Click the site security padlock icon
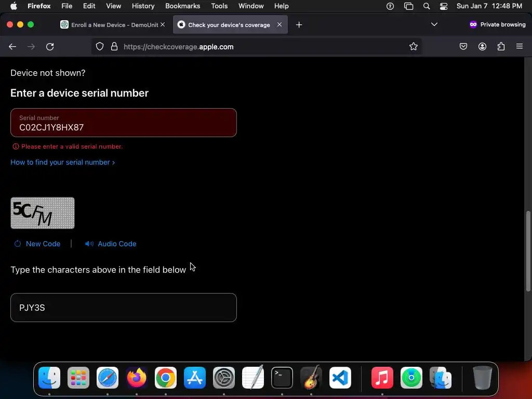This screenshot has height=399, width=532. [x=114, y=46]
